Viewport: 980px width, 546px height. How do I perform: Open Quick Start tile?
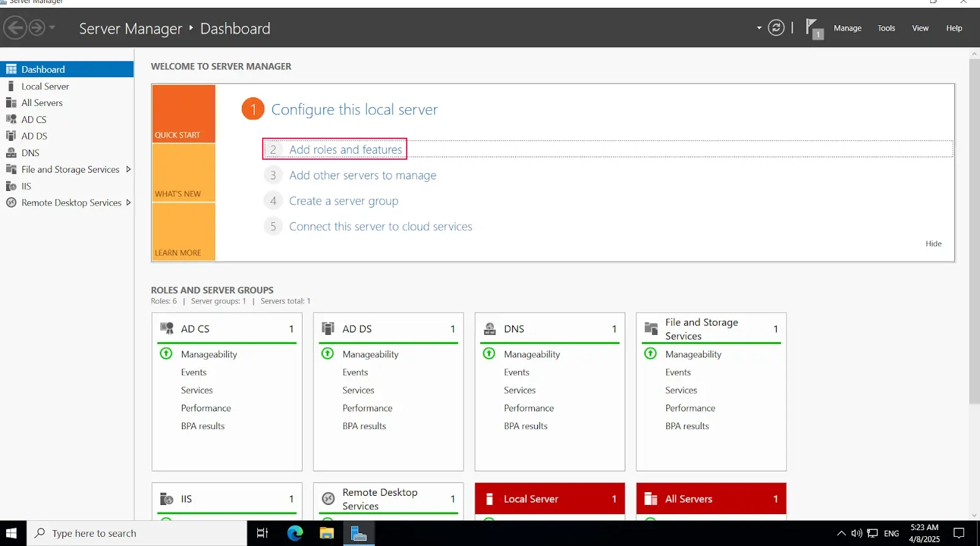(184, 114)
